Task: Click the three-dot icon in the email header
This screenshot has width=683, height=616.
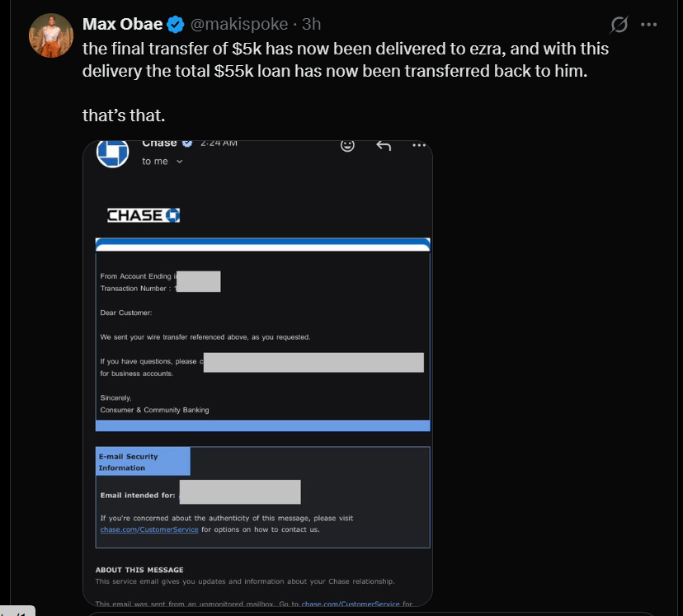Action: click(x=419, y=144)
